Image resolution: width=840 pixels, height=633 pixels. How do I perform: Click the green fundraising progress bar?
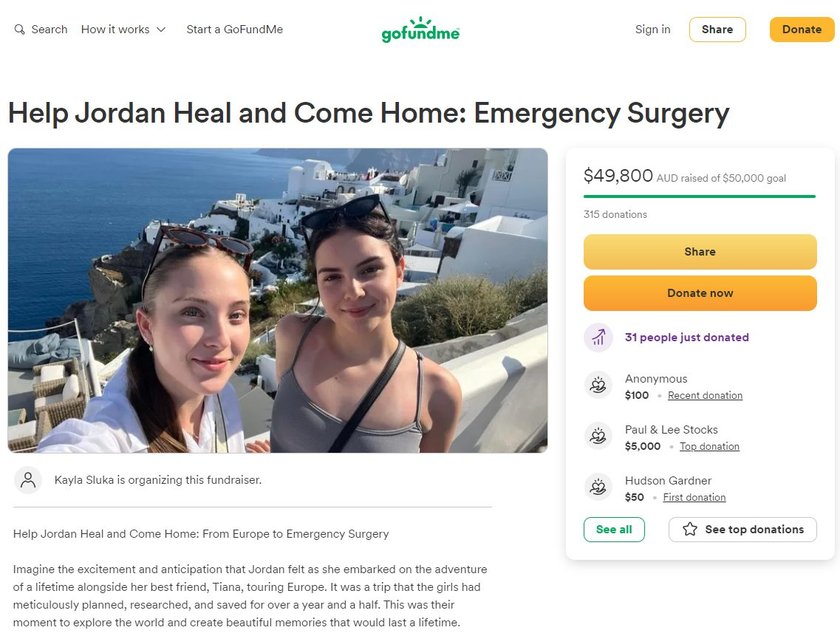click(700, 197)
